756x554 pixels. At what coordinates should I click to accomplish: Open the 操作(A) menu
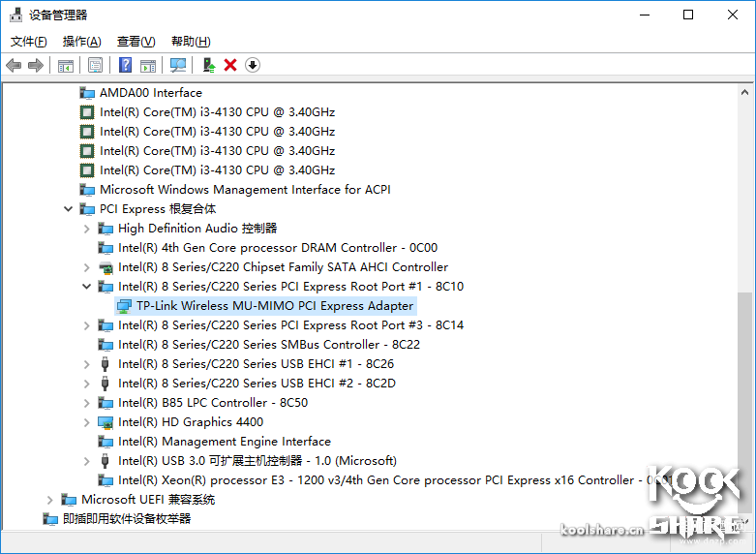[x=82, y=42]
